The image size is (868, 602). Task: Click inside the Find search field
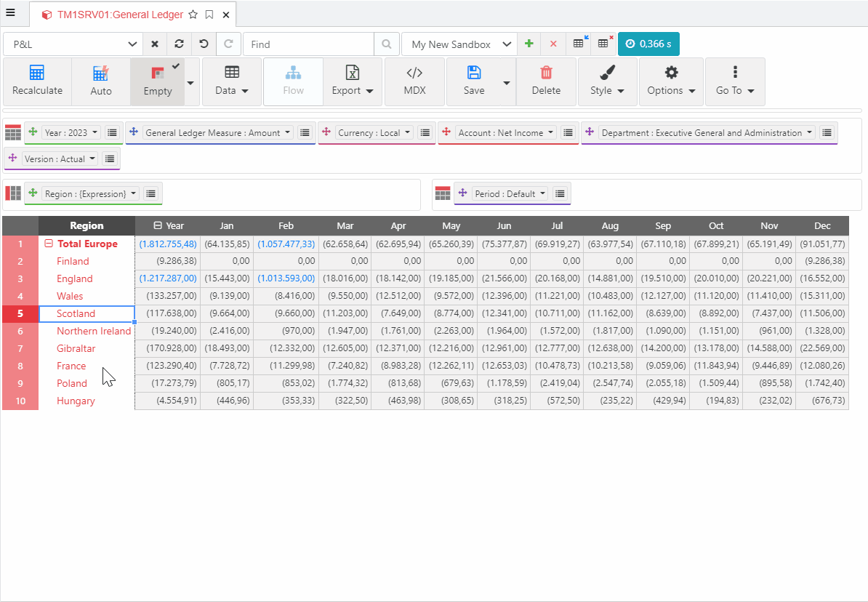click(x=308, y=44)
